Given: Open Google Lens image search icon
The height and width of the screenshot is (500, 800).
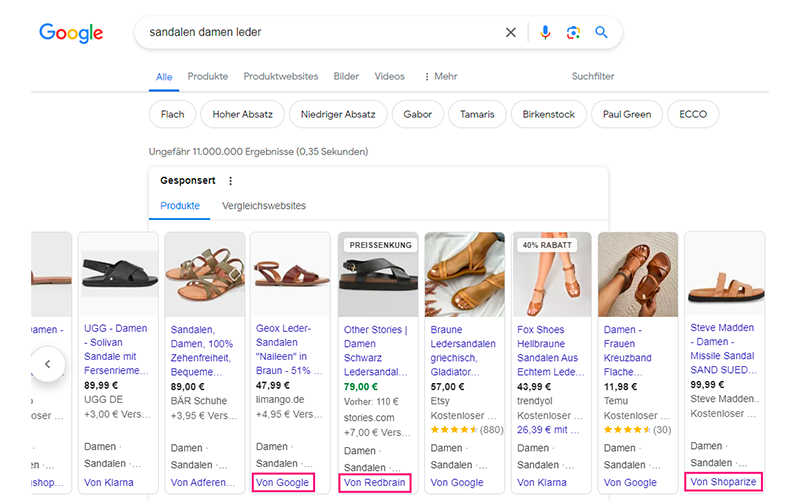Looking at the screenshot, I should click(x=573, y=33).
